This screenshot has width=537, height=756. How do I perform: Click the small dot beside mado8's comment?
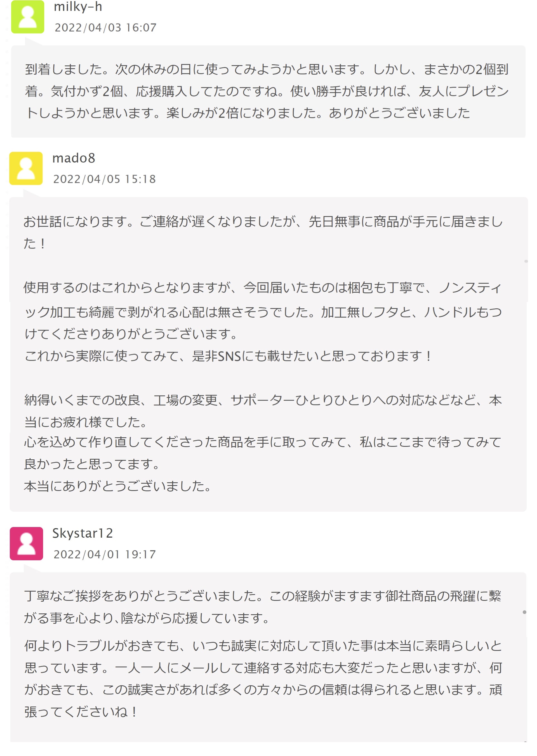(526, 261)
